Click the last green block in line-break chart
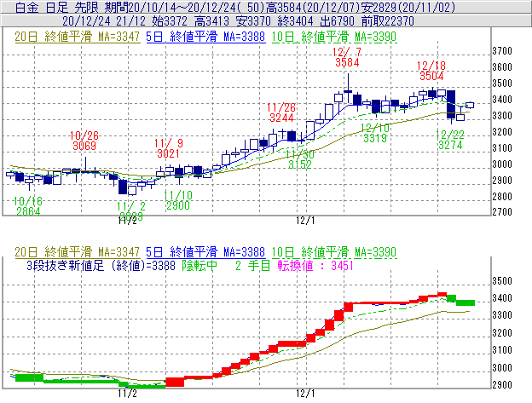 [465, 302]
